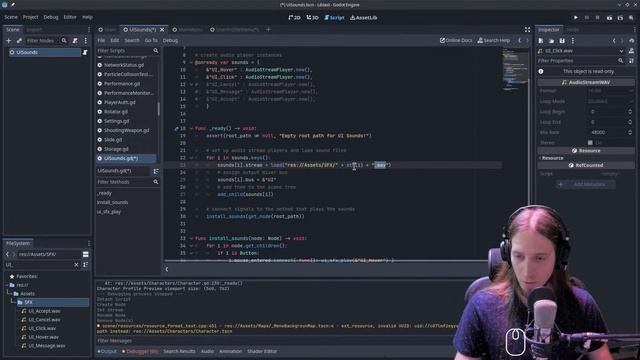Open Inspector history back arrow
This screenshot has width=640, height=360.
tap(614, 40)
